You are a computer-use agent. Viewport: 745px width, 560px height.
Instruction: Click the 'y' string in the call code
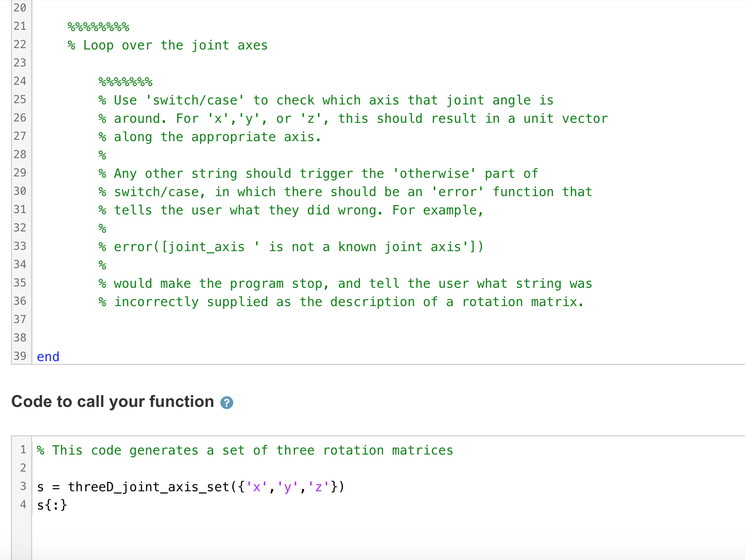[x=288, y=487]
